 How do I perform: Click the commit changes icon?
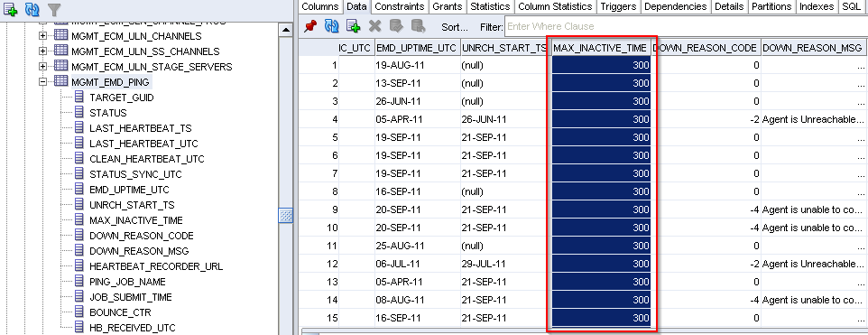click(396, 25)
